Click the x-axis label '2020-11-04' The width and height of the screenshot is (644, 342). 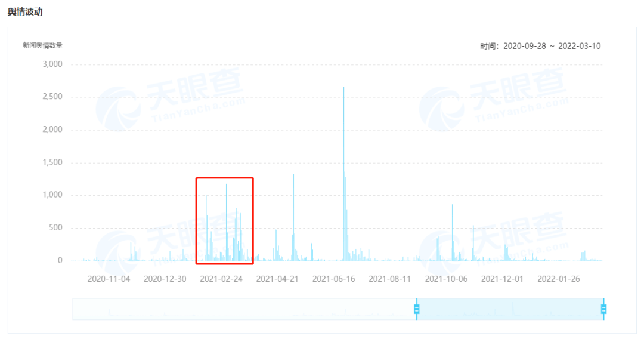click(109, 279)
